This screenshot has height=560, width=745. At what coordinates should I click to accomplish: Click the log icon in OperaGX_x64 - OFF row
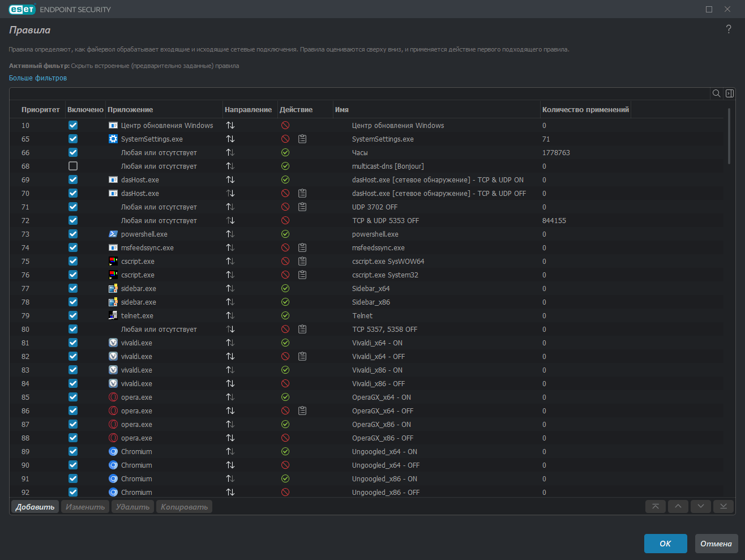tap(302, 411)
